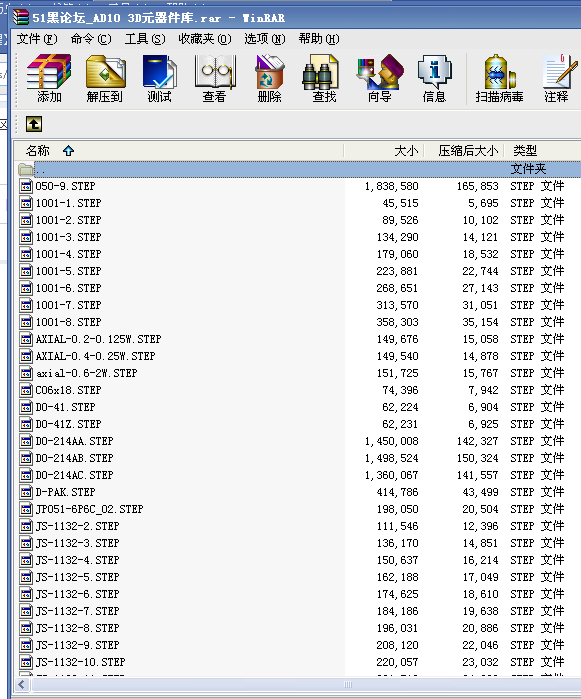
Task: Sort by the Name (名称) column header
Action: (178, 151)
